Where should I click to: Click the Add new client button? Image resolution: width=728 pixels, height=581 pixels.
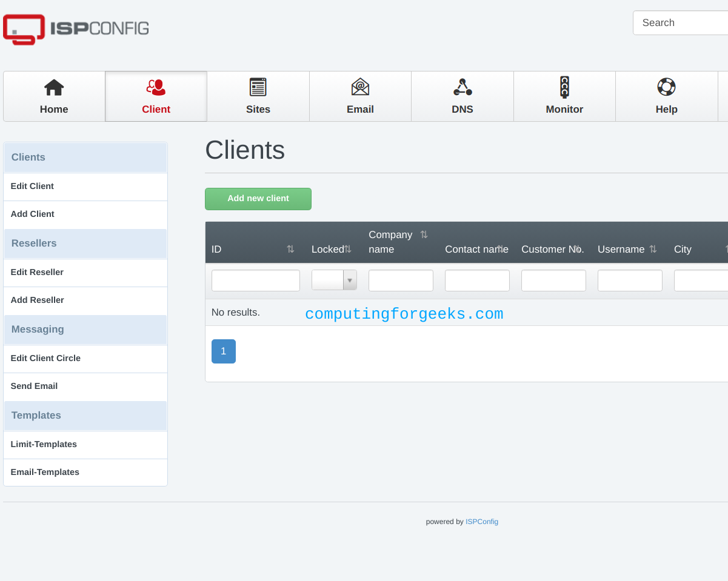pyautogui.click(x=258, y=199)
